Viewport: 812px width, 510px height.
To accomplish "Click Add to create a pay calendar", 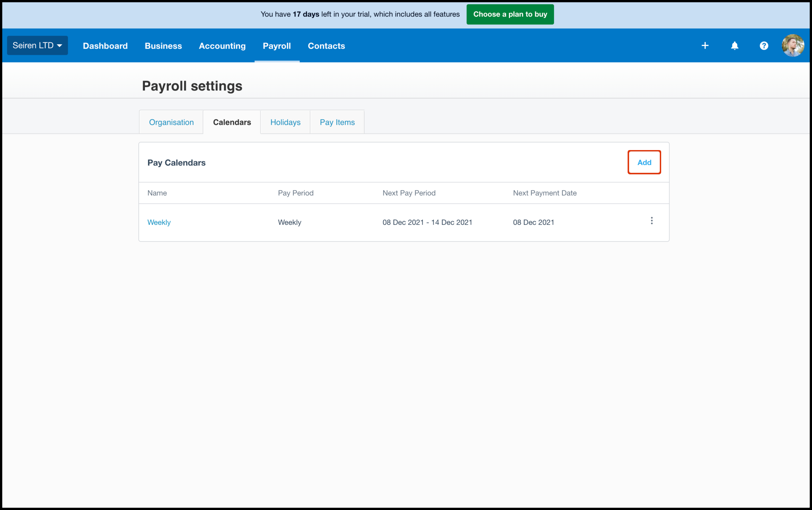I will click(x=644, y=162).
